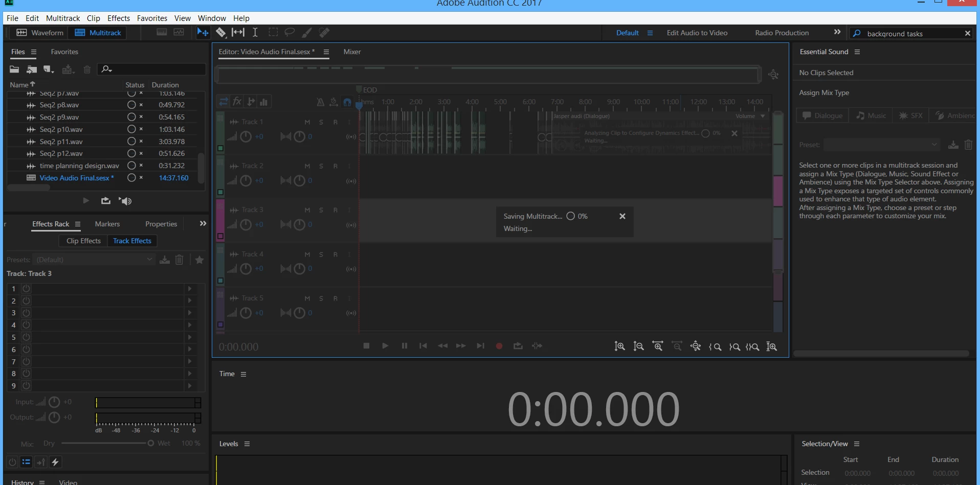Open the Favorites menu
The height and width of the screenshot is (485, 980).
click(152, 18)
